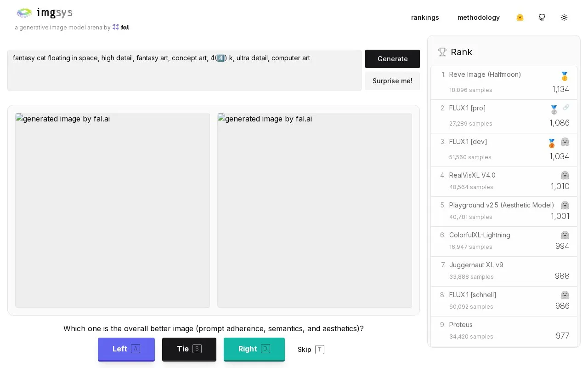Open Hugging Face icon on FLUX.1 [schnell]
The image size is (588, 368).
(565, 295)
